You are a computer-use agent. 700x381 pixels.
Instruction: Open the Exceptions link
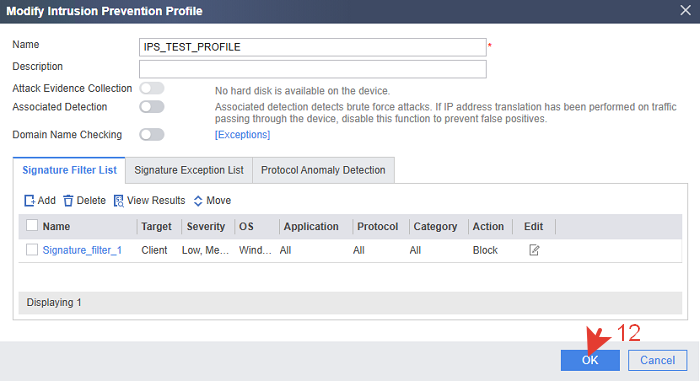tap(242, 134)
